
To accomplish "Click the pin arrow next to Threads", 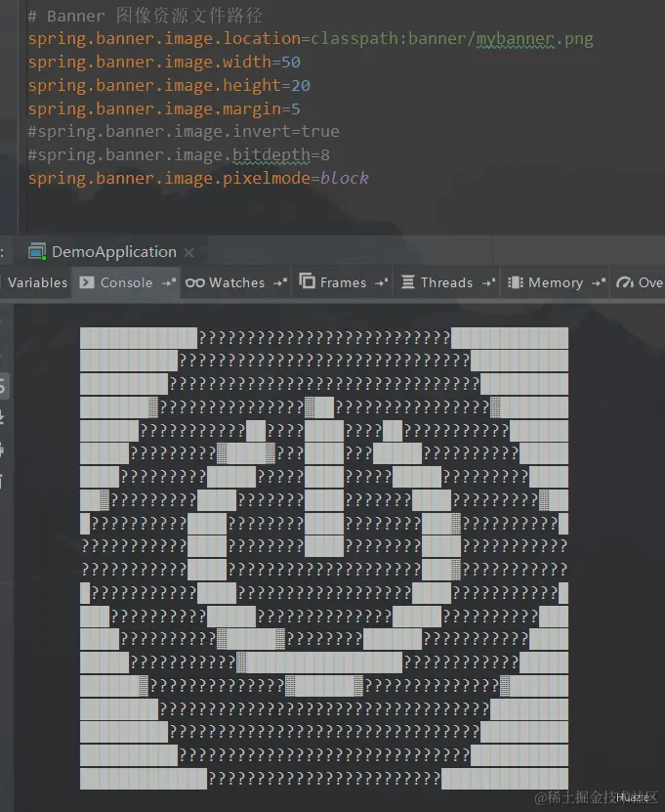I will tap(488, 282).
